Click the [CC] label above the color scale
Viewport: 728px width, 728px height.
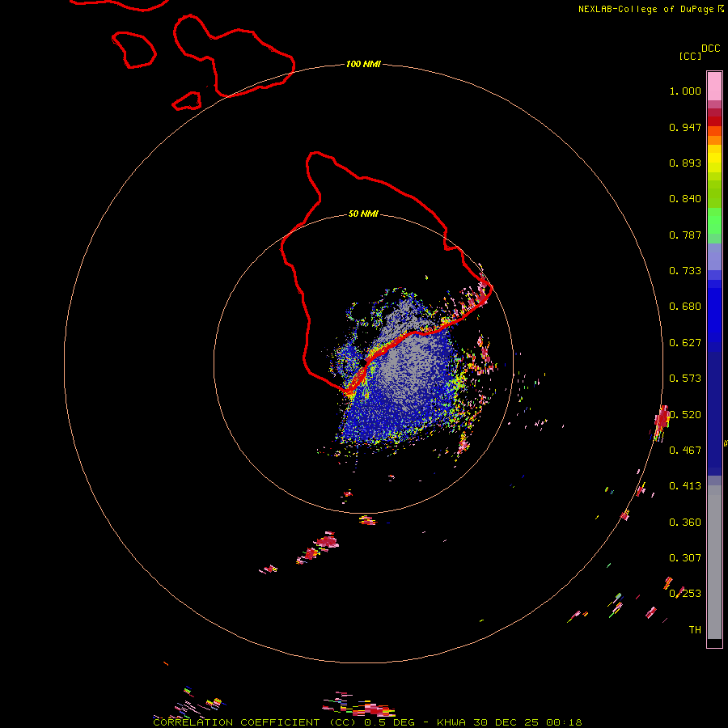click(x=691, y=56)
